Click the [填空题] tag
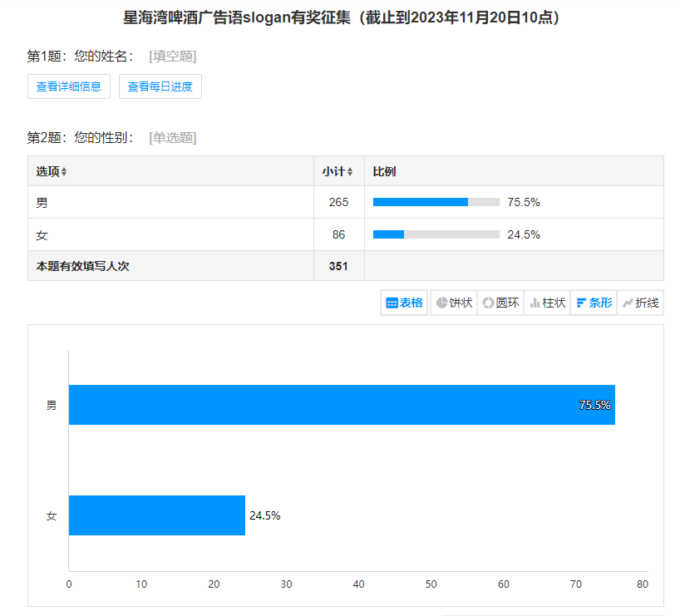Image resolution: width=680 pixels, height=616 pixels. coord(173,56)
